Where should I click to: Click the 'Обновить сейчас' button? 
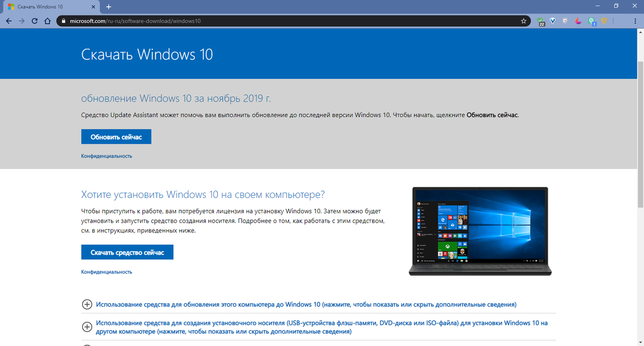116,136
